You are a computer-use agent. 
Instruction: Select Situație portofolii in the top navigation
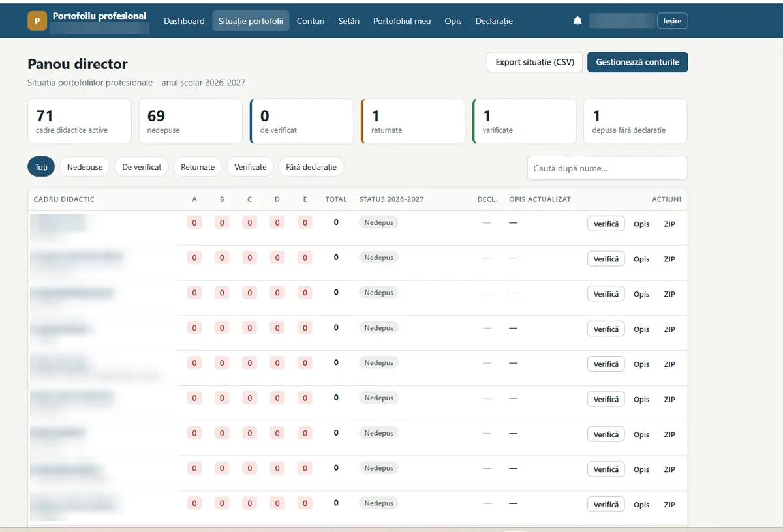point(251,21)
